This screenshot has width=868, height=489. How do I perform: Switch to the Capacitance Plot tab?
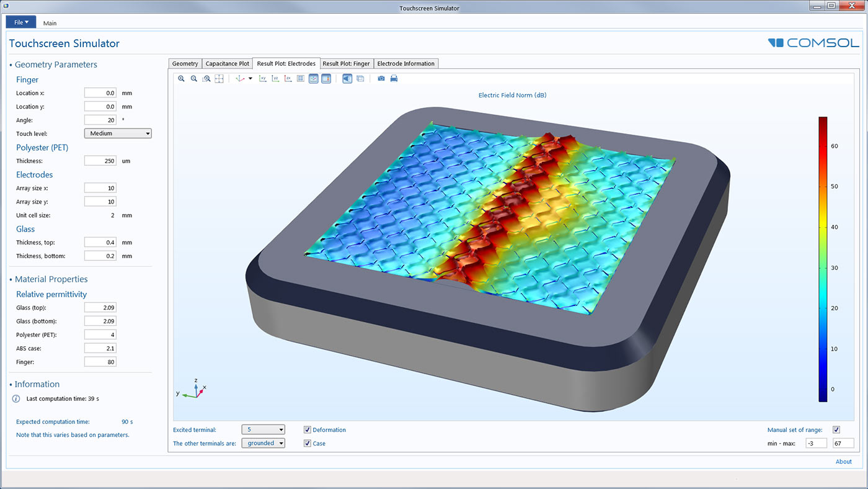(x=227, y=63)
